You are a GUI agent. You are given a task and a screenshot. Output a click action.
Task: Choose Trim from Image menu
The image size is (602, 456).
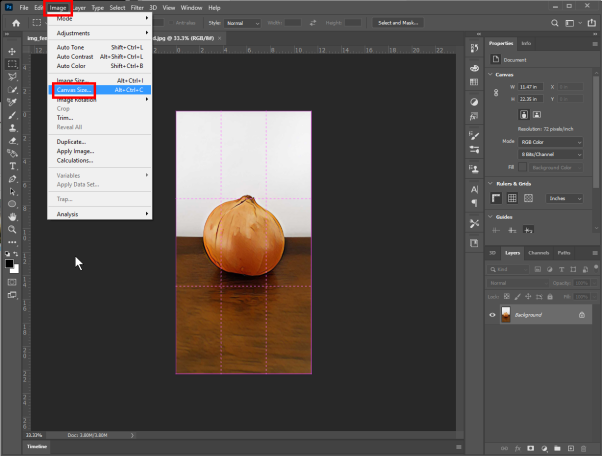(x=100, y=118)
